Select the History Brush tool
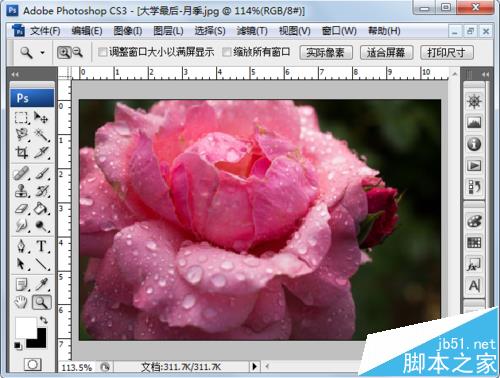Screen dimensions: 500x378 click(41, 191)
